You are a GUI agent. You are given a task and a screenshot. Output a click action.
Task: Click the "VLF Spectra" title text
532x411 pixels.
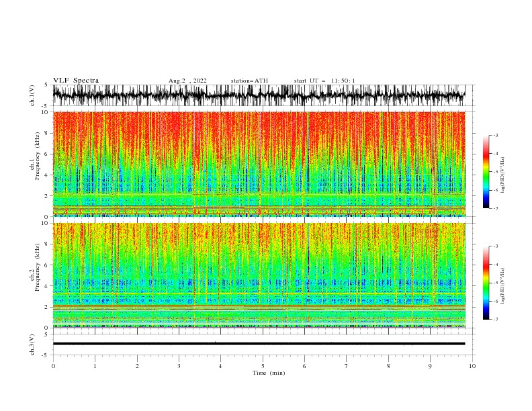[x=76, y=81]
